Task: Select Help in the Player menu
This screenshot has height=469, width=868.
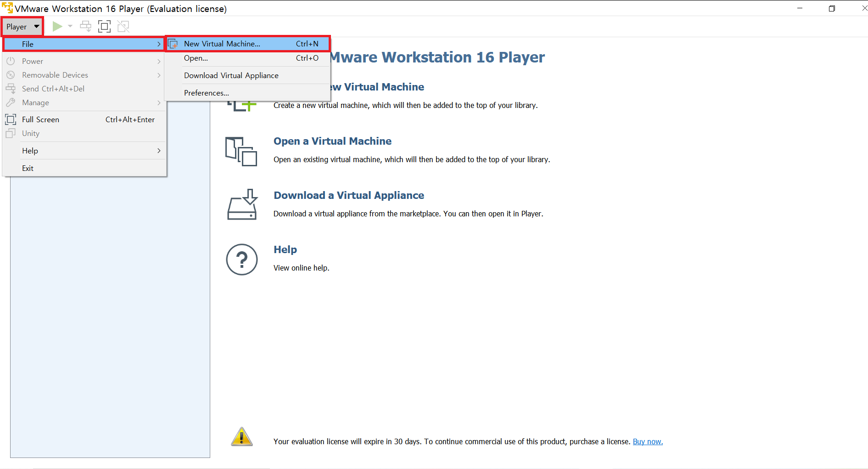Action: click(x=84, y=151)
